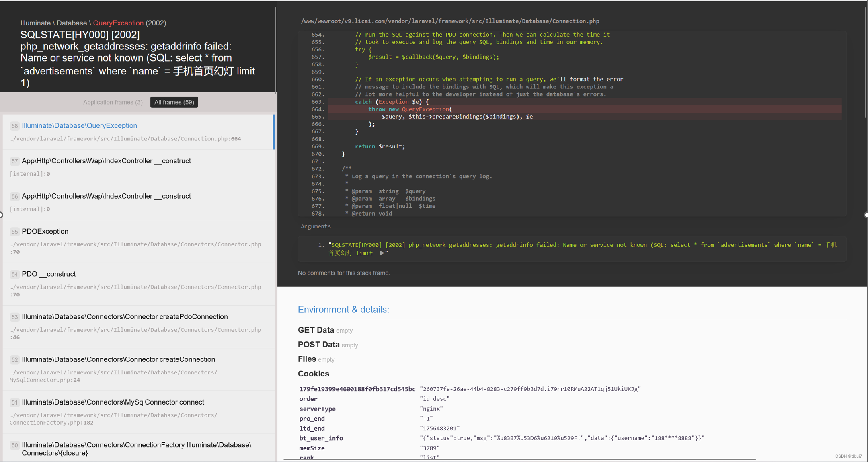Open the Illuminate\Database\QueryException frame link
The image size is (868, 462).
click(79, 125)
